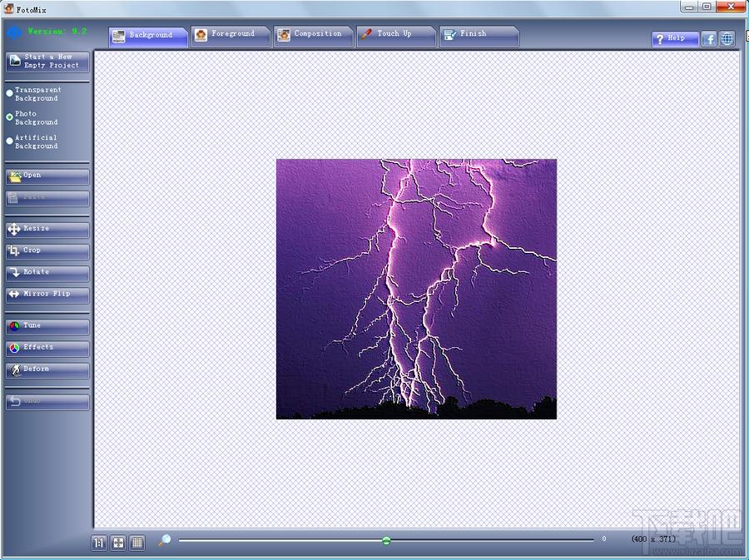
Task: Open the Facebook icon link
Action: 708,38
